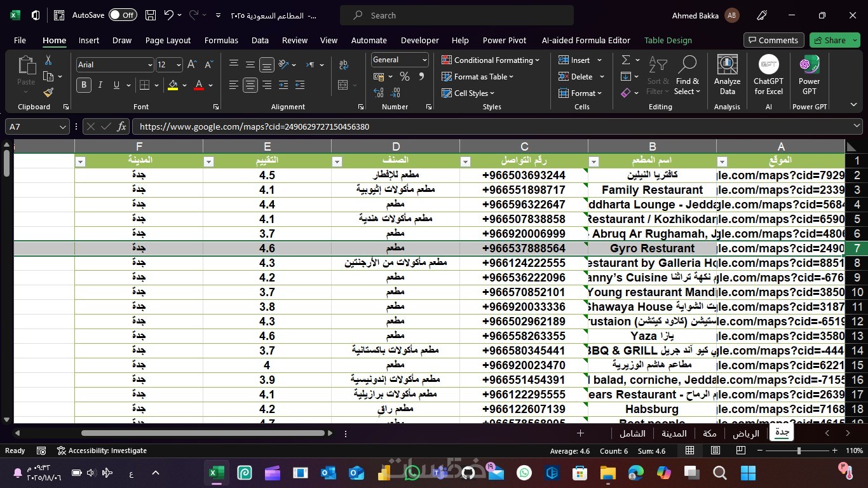Open filter dropdown for التقييم column header
Image resolution: width=868 pixels, height=488 pixels.
208,162
